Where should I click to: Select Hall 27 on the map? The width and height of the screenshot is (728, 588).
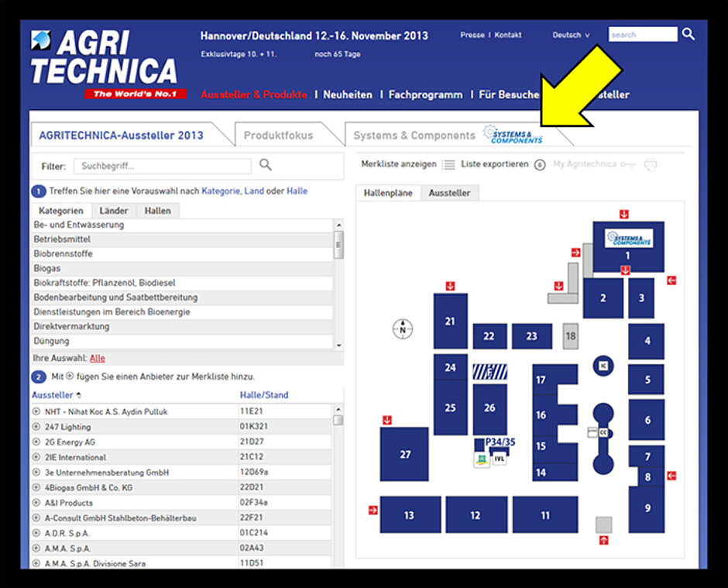pos(404,454)
